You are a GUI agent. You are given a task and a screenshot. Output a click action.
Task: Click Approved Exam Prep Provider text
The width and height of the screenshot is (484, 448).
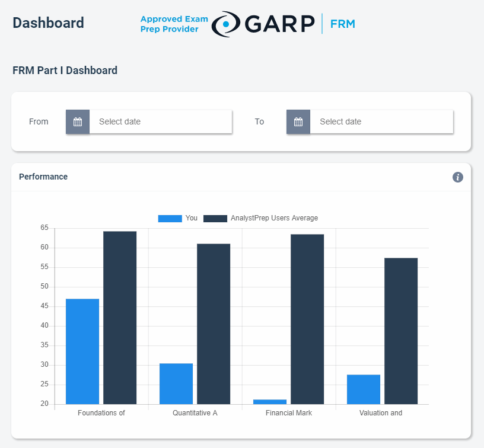(x=174, y=24)
